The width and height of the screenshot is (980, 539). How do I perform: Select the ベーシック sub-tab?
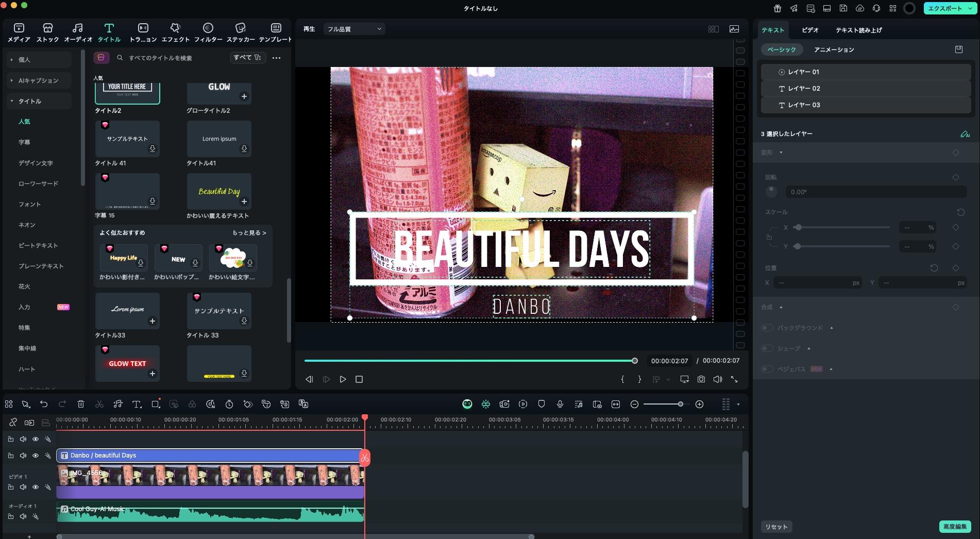click(x=782, y=49)
